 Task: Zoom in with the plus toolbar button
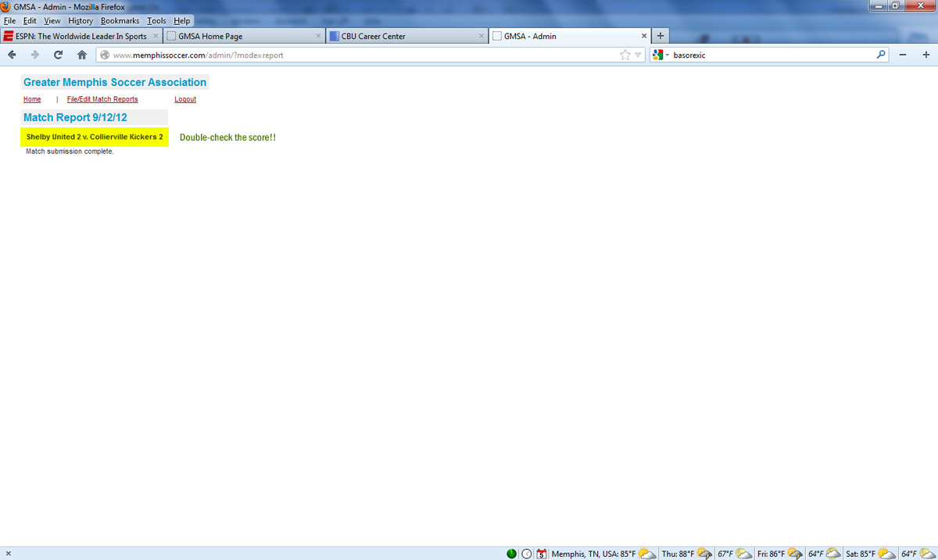[926, 55]
